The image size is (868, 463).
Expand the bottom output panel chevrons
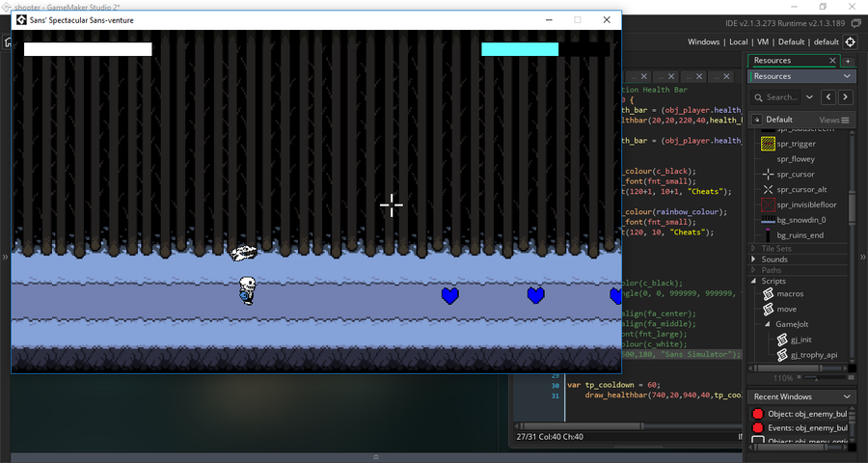(x=376, y=457)
